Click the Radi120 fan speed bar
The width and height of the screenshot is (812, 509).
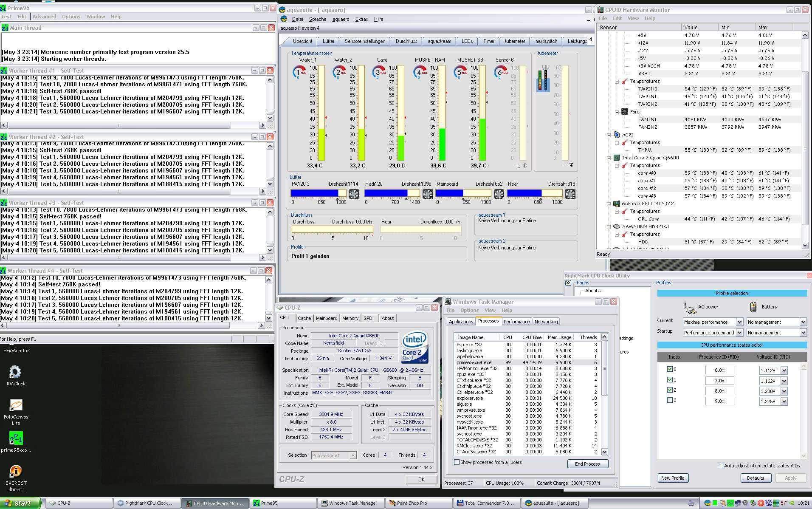click(x=392, y=193)
